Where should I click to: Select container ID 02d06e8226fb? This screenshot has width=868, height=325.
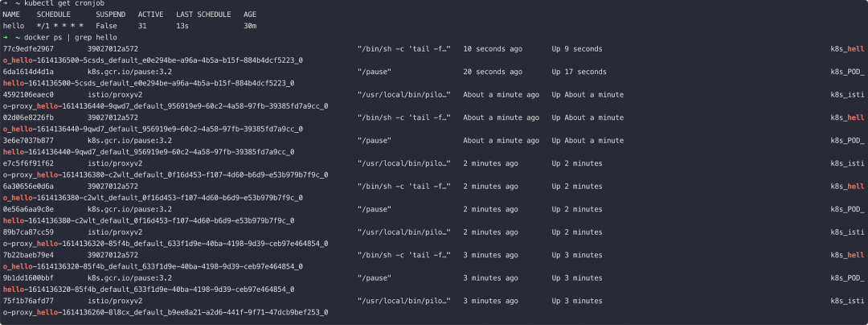coord(28,117)
